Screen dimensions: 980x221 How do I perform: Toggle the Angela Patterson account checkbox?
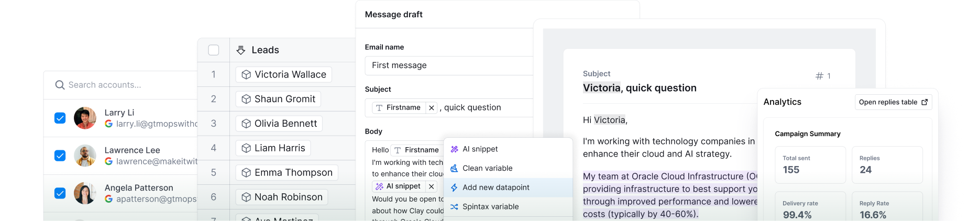pyautogui.click(x=60, y=193)
